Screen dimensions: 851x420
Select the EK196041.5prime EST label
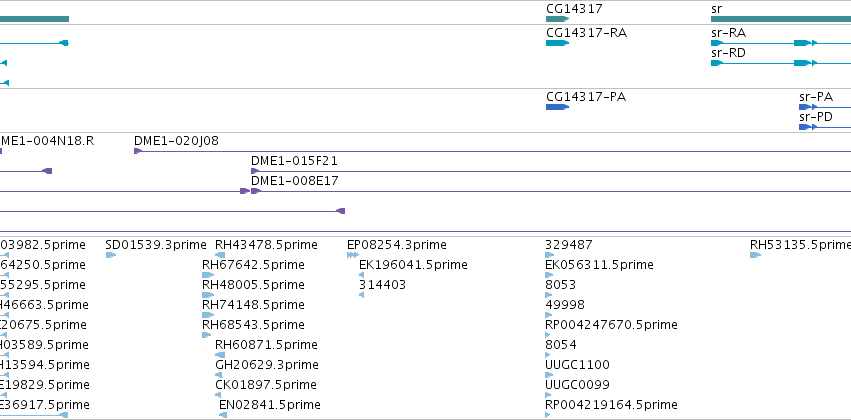point(413,265)
